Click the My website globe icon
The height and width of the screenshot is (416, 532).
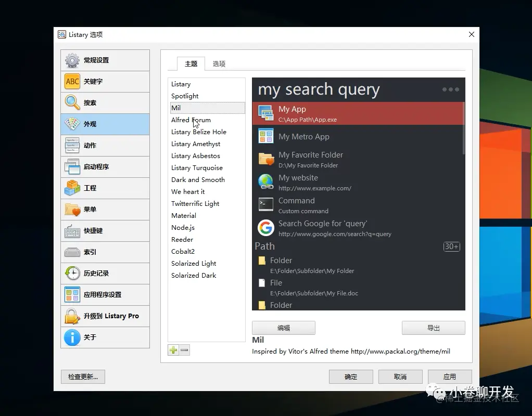pos(265,182)
